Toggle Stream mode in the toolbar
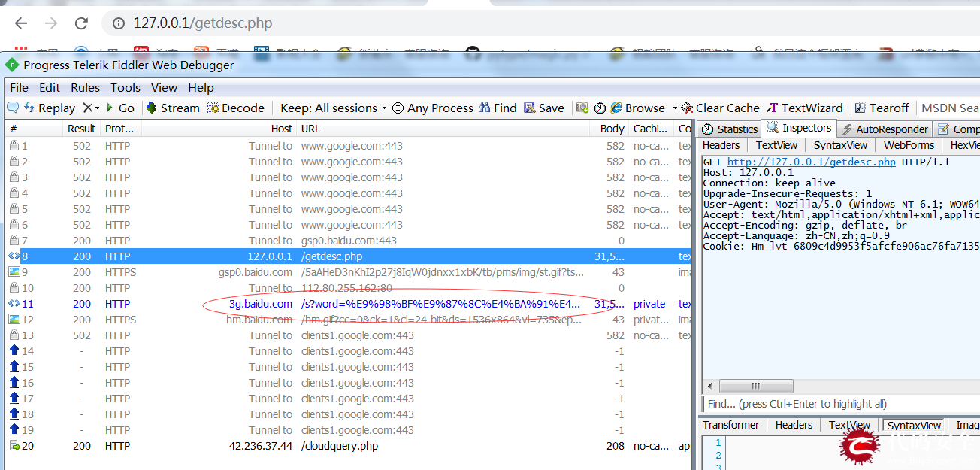This screenshot has height=470, width=980. (173, 108)
